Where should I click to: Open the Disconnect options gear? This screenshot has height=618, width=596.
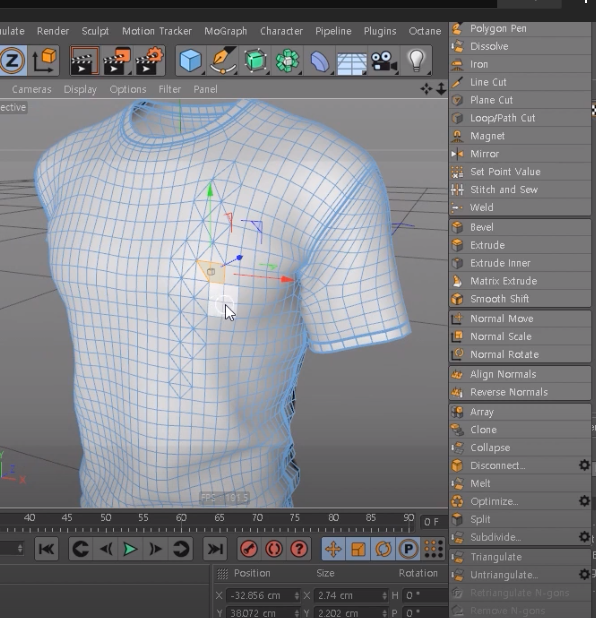click(584, 465)
